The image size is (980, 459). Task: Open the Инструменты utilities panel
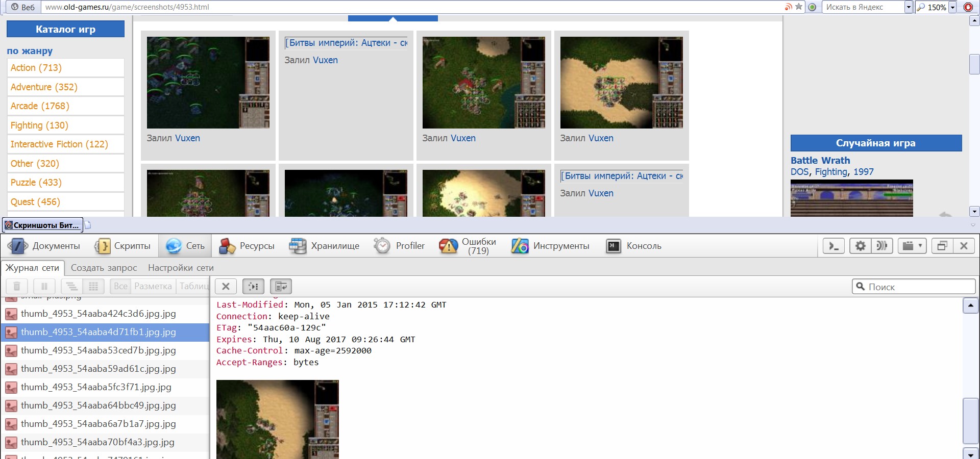(x=550, y=246)
